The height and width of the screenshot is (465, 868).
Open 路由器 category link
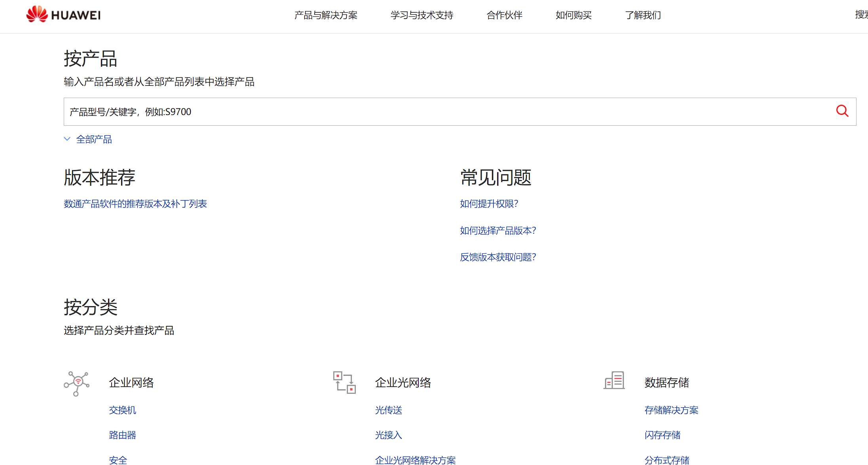pos(123,435)
